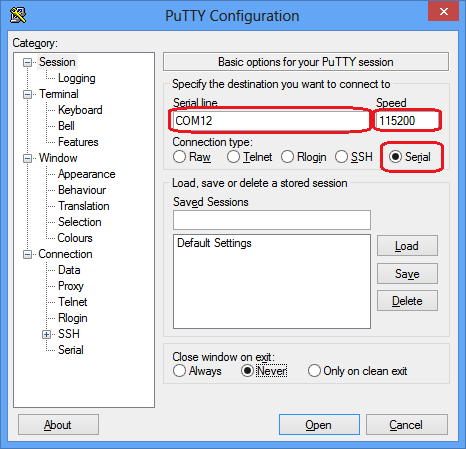Screen dimensions: 466x449
Task: Collapse the Session tree node
Action: pos(27,62)
